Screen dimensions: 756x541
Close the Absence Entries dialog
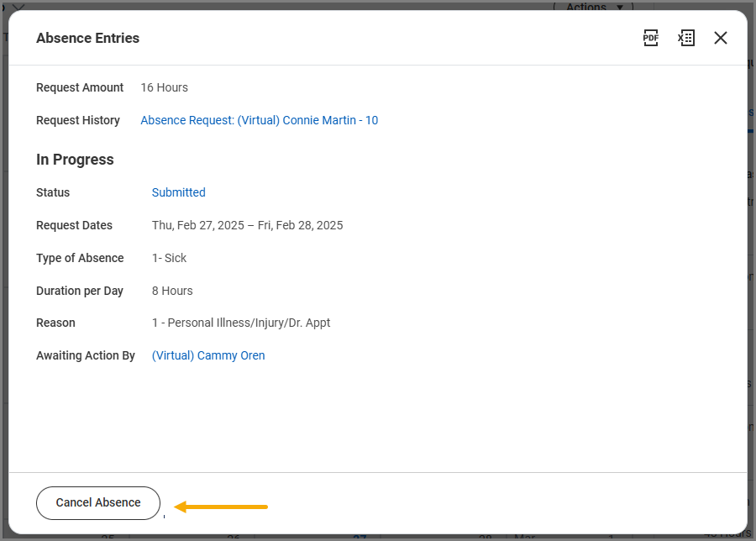(721, 38)
